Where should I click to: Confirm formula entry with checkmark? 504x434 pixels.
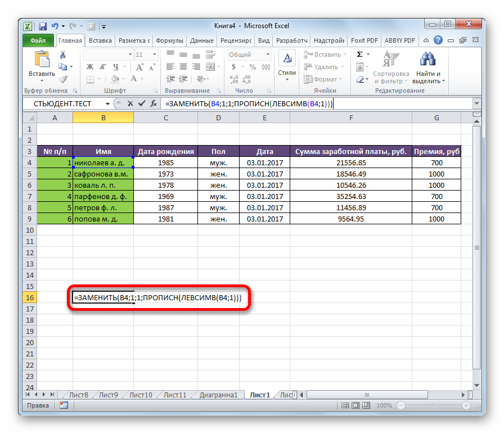click(x=142, y=103)
